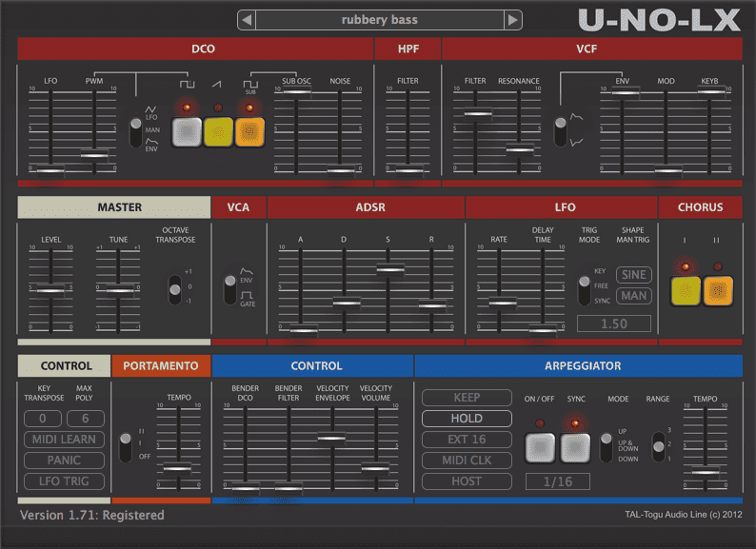The image size is (756, 549).
Task: Adjust the ADSR release slider
Action: coord(432,305)
